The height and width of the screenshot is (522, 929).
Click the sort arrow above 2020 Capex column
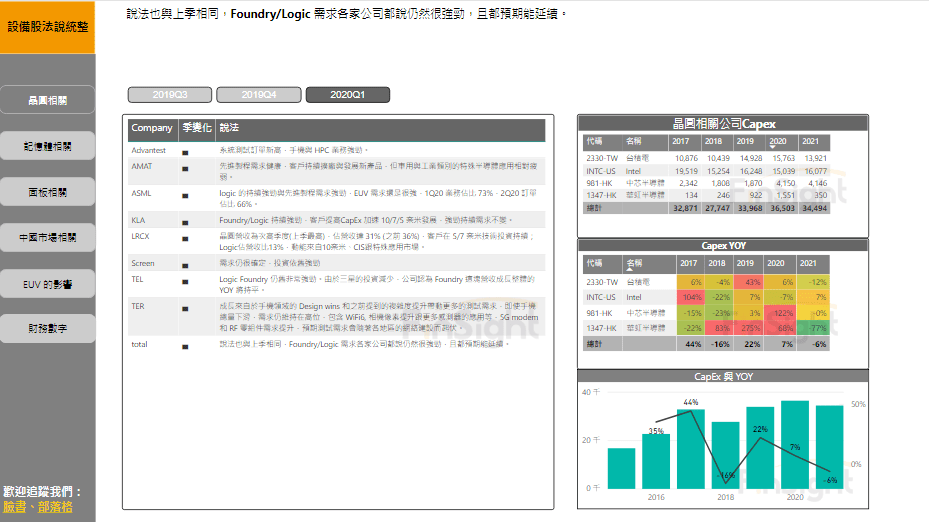771,148
